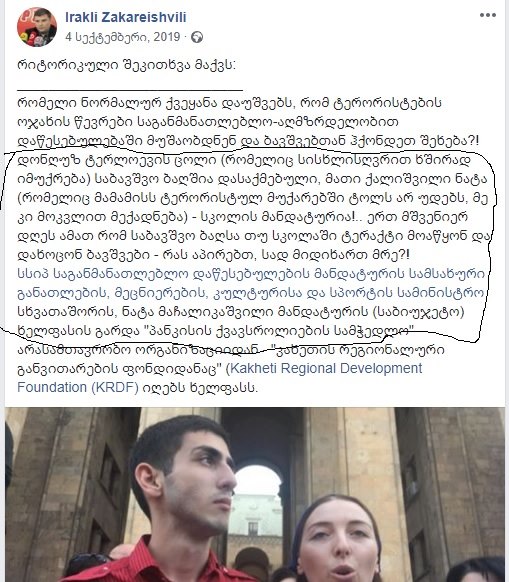The width and height of the screenshot is (509, 582).
Task: Open Irakli Zakareishvili's profile picture
Action: click(x=37, y=27)
